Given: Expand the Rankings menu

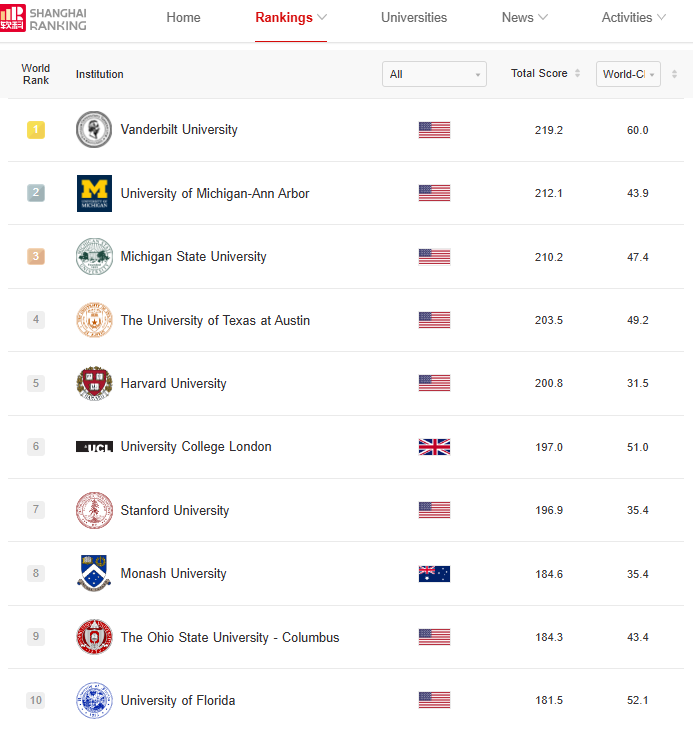Looking at the screenshot, I should 291,18.
